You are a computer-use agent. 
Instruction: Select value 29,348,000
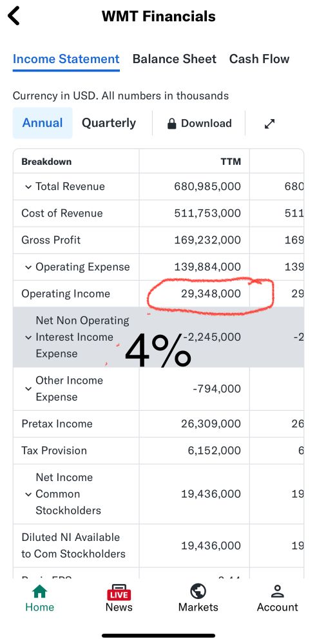(211, 294)
